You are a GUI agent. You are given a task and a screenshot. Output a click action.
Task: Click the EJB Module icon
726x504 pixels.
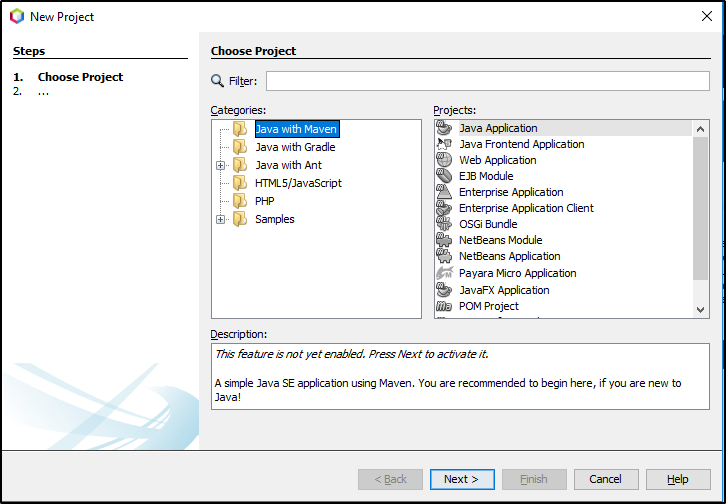[x=444, y=176]
